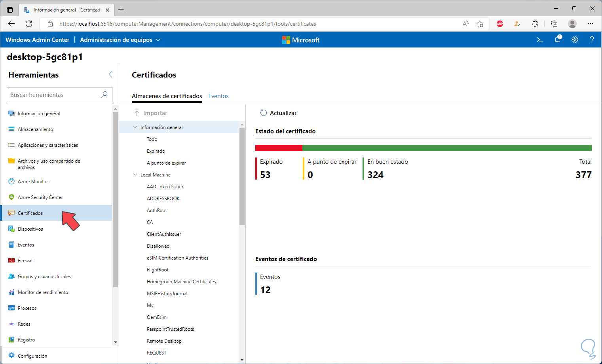Image resolution: width=602 pixels, height=364 pixels.
Task: Open the AdBlock Plus extension icon
Action: point(500,24)
